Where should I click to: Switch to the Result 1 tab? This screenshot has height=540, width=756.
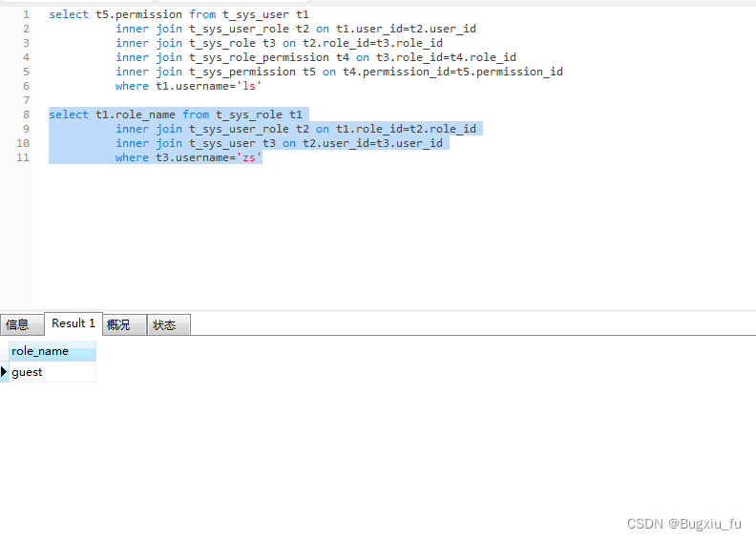coord(73,323)
